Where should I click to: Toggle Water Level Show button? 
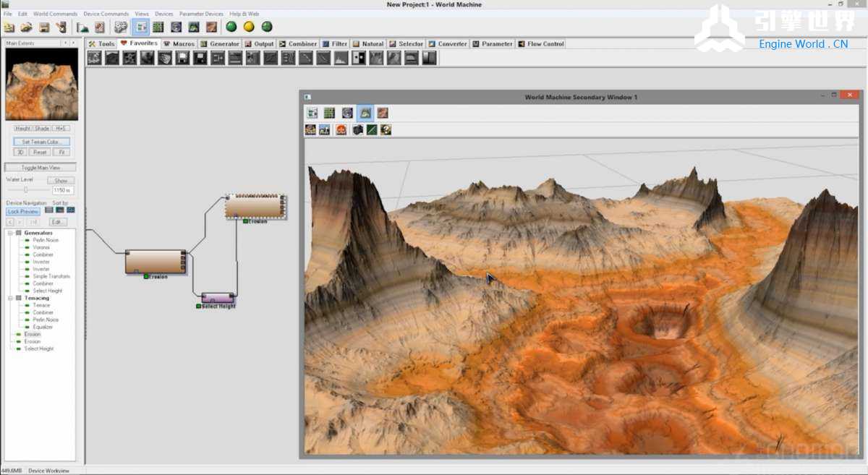61,181
